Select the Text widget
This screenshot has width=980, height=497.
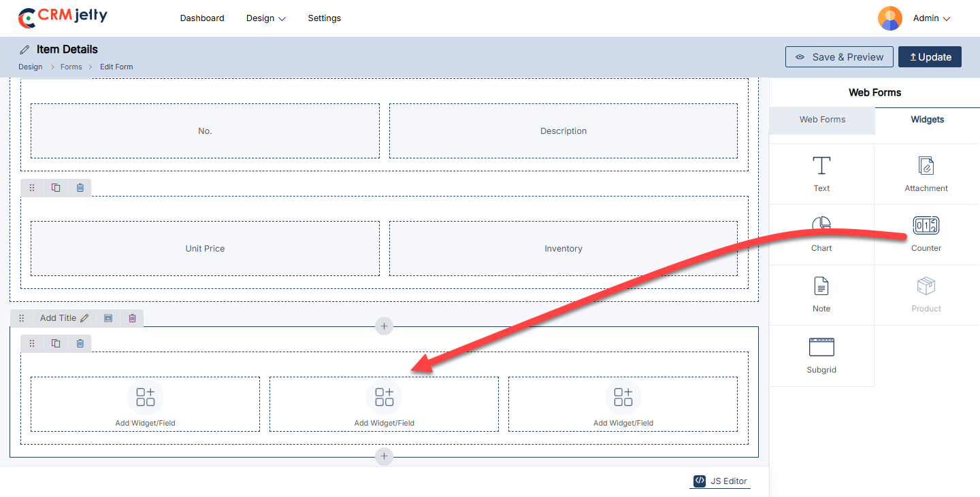click(821, 173)
